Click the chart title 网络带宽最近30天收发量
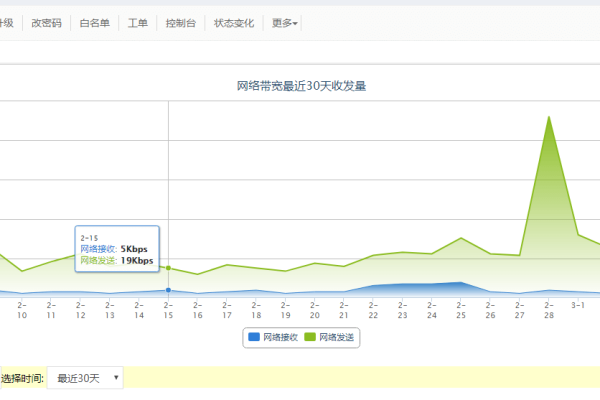Image resolution: width=600 pixels, height=400 pixels. point(301,87)
